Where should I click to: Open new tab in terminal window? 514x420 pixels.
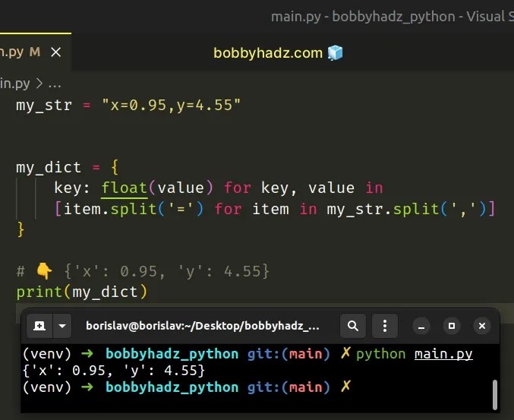pyautogui.click(x=39, y=326)
